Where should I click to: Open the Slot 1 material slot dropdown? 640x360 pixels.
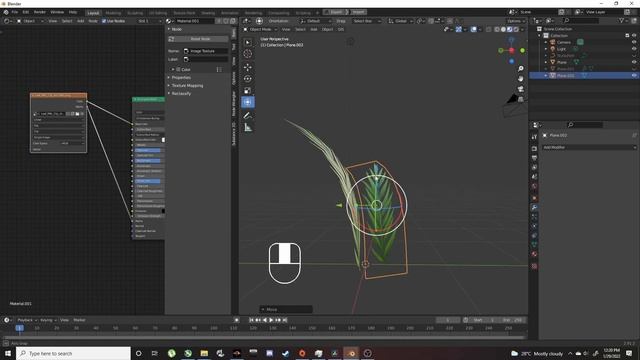point(149,21)
